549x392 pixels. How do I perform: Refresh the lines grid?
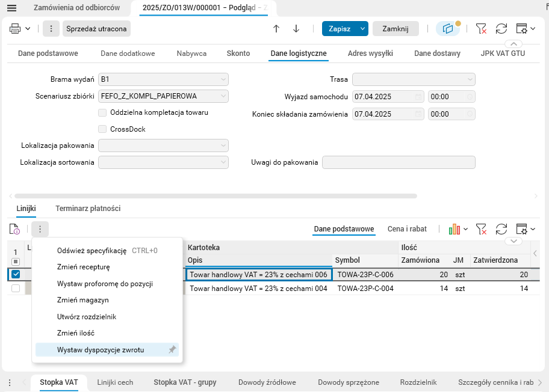tap(501, 229)
